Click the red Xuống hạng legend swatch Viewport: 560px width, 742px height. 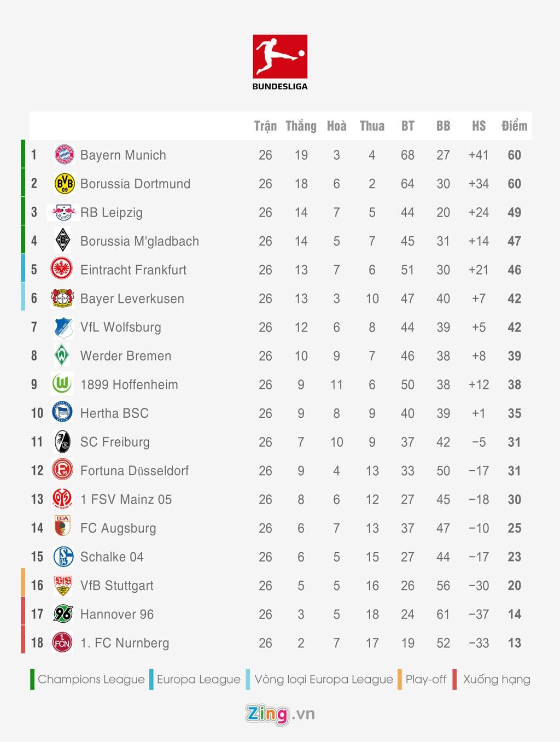(x=455, y=679)
